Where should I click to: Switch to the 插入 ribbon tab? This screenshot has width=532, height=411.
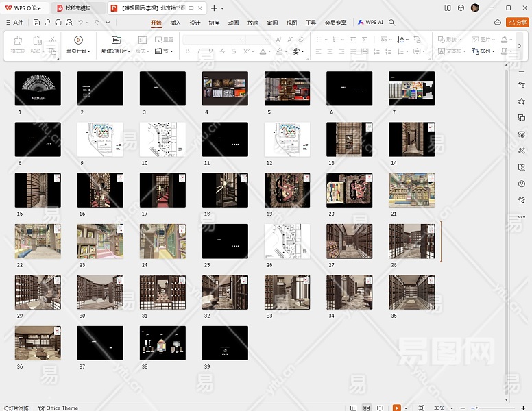[176, 23]
